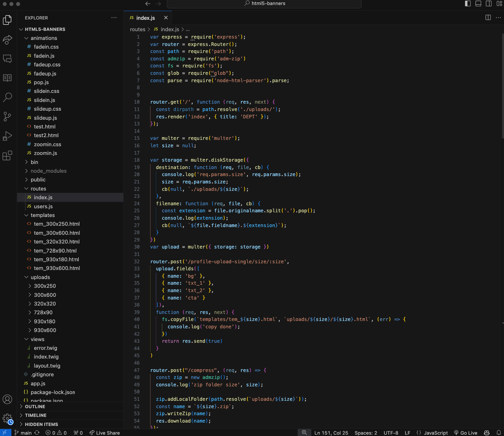Click the Split Editor Right icon
The image size is (504, 436).
pos(488,17)
